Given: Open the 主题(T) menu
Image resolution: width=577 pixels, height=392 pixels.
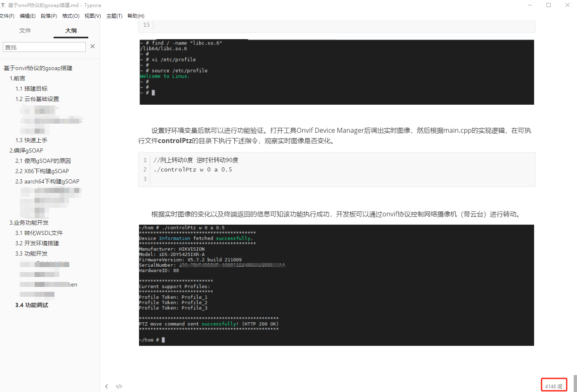Looking at the screenshot, I should click(x=114, y=16).
